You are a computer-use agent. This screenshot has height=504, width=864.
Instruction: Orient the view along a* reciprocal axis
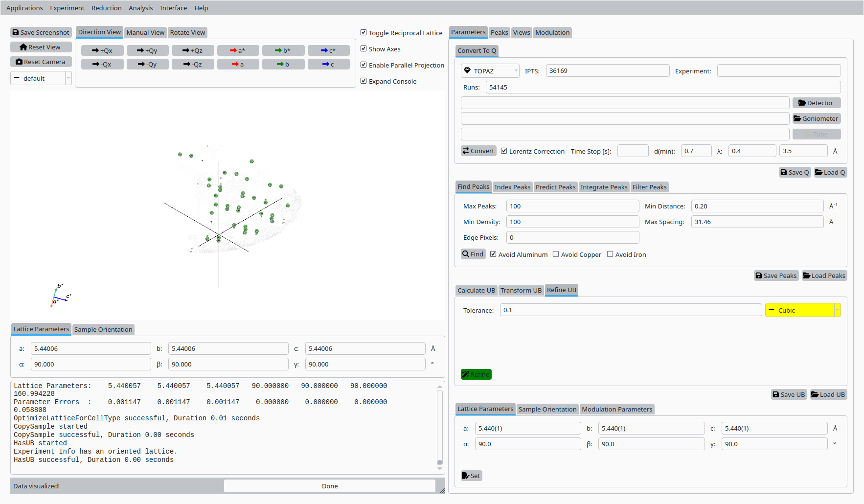coord(238,50)
